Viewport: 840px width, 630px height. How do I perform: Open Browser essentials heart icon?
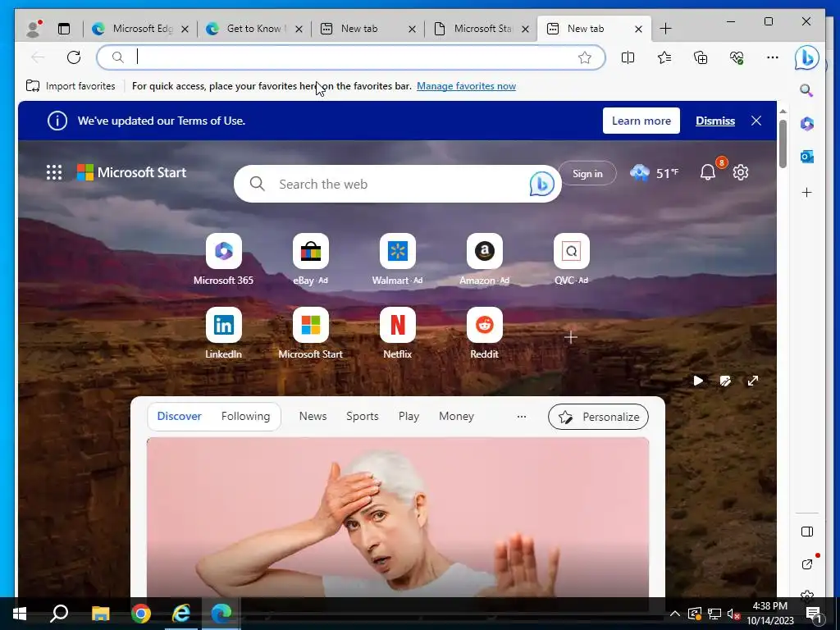[737, 57]
